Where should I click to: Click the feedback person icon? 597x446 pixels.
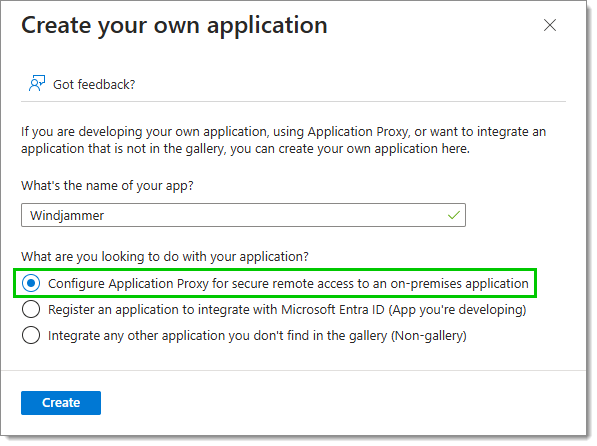(37, 83)
